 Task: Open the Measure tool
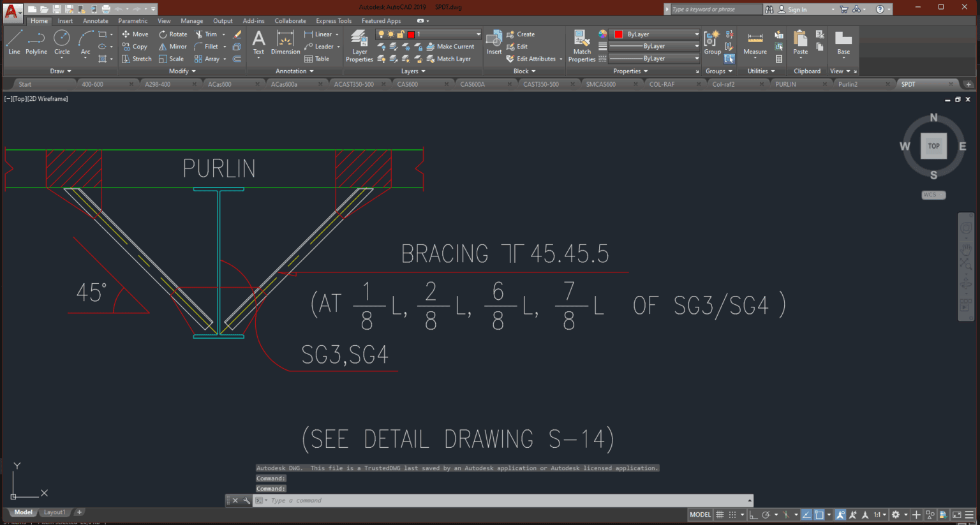pos(755,43)
